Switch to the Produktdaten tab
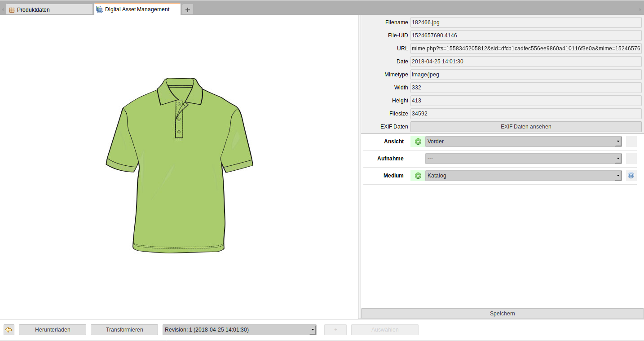 [49, 9]
